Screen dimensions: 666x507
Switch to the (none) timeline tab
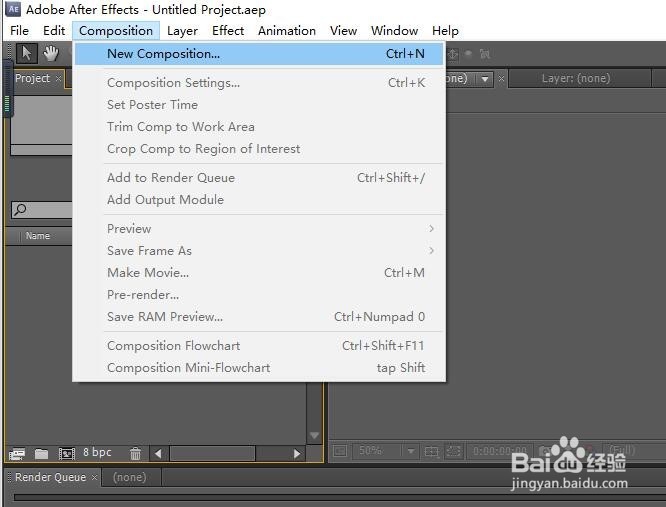130,477
